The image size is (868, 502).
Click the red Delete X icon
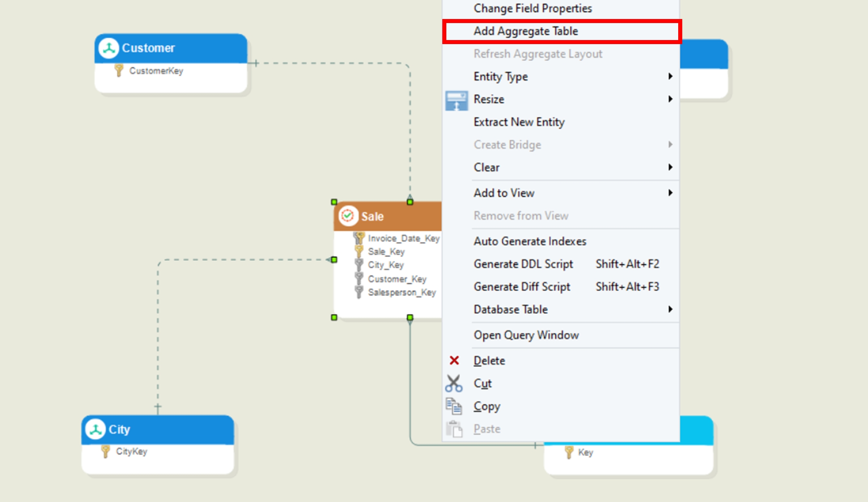tap(454, 360)
